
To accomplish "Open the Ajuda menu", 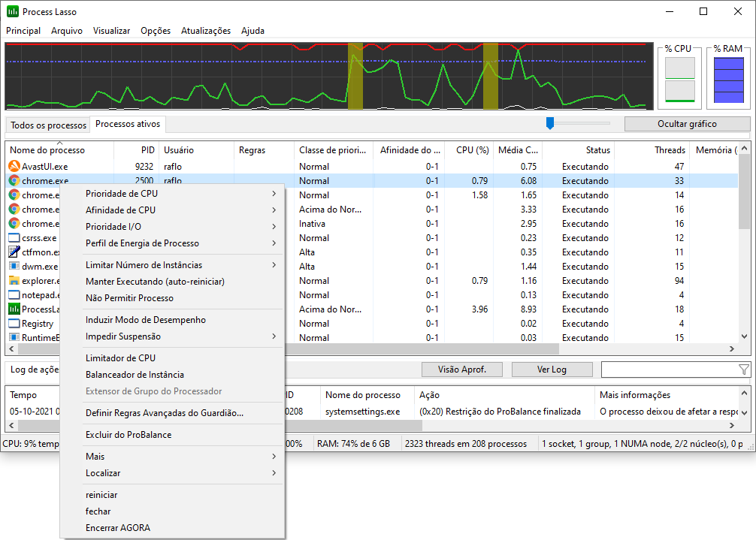I will pyautogui.click(x=253, y=31).
